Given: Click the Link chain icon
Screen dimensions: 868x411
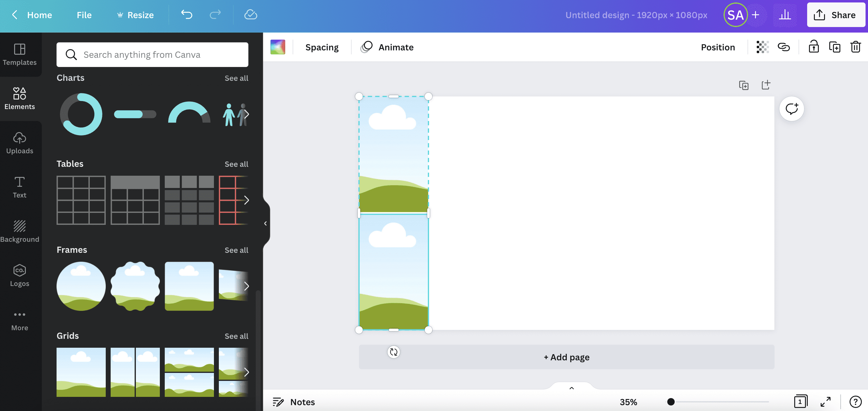Looking at the screenshot, I should coord(784,47).
